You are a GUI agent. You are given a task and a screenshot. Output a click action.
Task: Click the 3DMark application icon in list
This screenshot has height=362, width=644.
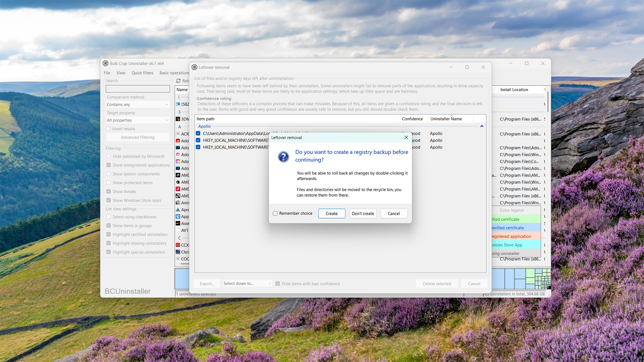pyautogui.click(x=178, y=119)
